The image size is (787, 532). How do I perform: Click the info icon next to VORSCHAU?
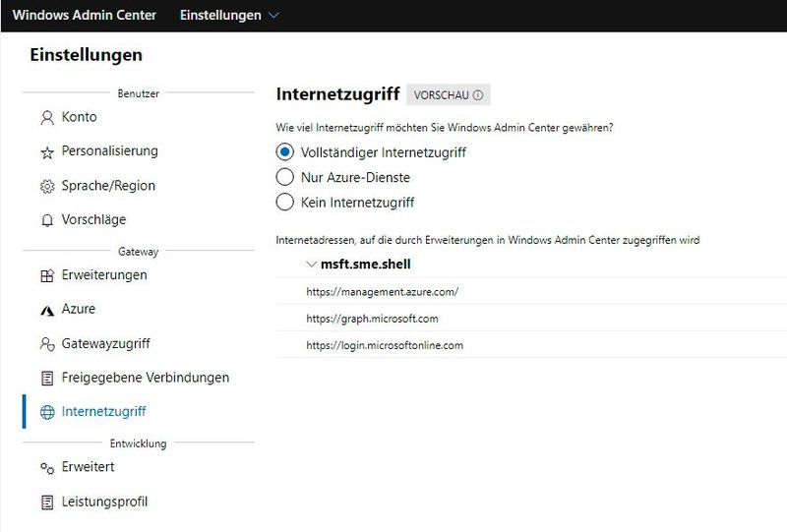coord(478,95)
